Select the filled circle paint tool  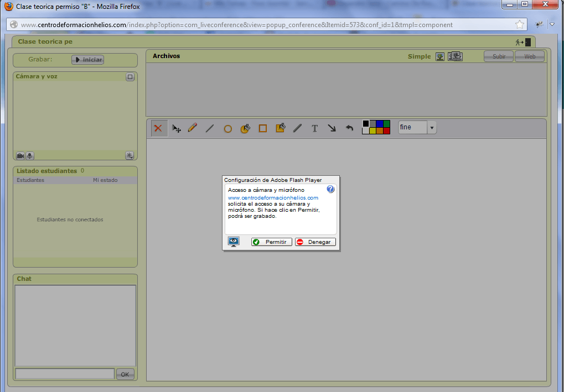(245, 128)
